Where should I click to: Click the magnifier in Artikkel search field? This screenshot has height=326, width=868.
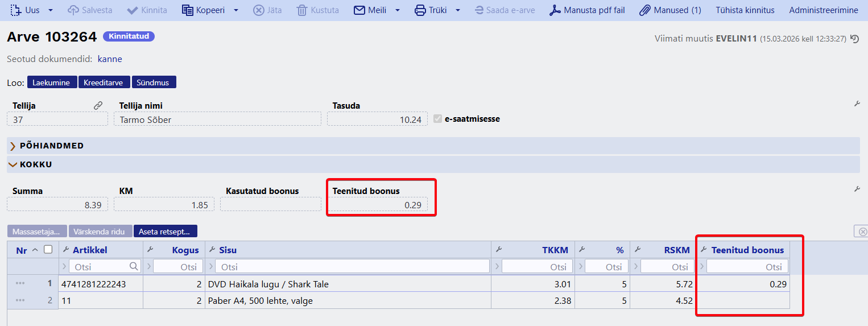click(x=134, y=266)
